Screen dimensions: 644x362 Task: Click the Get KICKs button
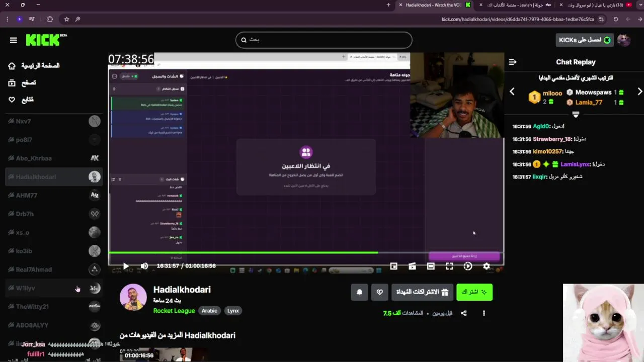pyautogui.click(x=585, y=40)
